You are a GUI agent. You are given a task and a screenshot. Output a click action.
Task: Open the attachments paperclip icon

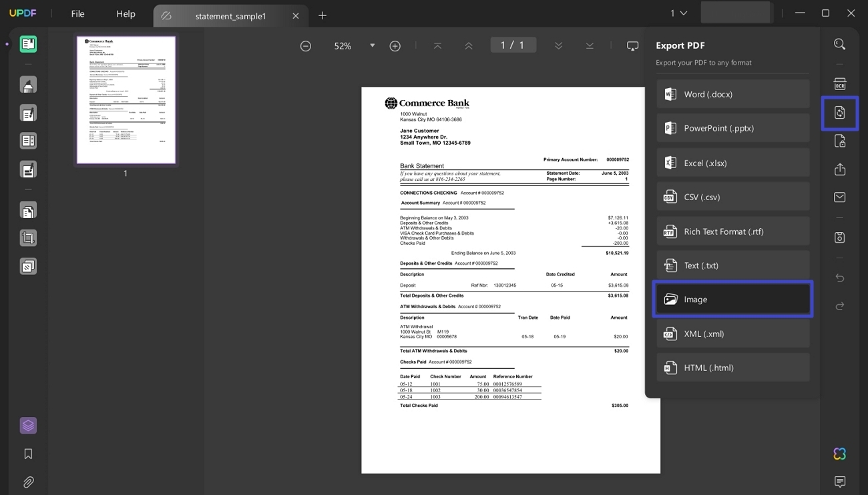(28, 482)
